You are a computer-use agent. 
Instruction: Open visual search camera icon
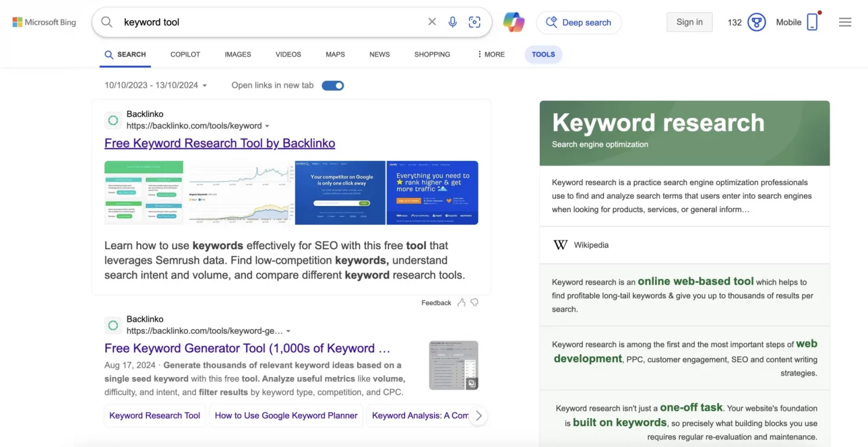tap(475, 22)
